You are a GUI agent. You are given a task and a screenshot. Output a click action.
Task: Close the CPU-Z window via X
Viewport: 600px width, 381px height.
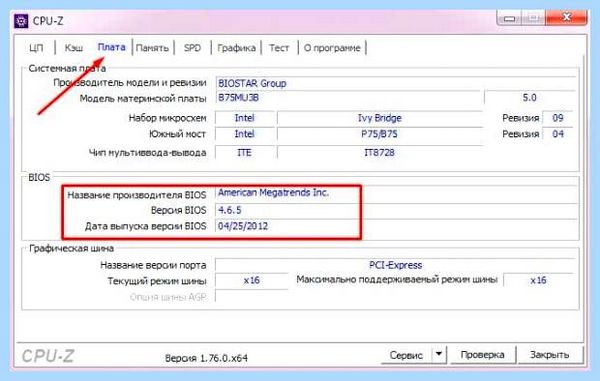(566, 18)
